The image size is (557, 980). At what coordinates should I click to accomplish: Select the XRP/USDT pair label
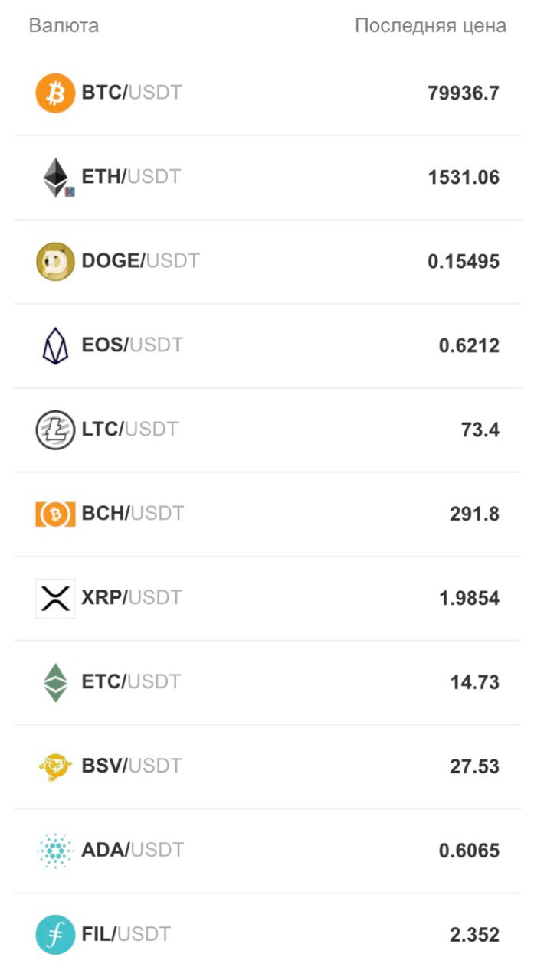point(132,598)
